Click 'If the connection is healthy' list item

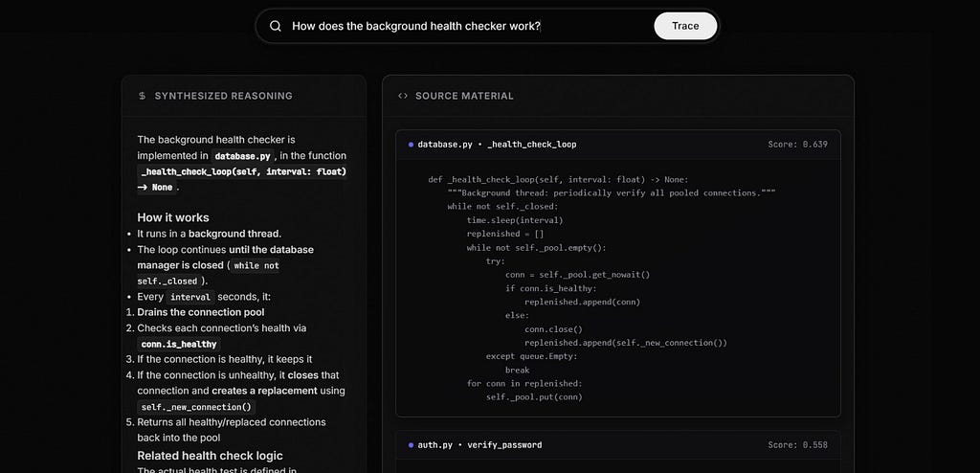(224, 360)
